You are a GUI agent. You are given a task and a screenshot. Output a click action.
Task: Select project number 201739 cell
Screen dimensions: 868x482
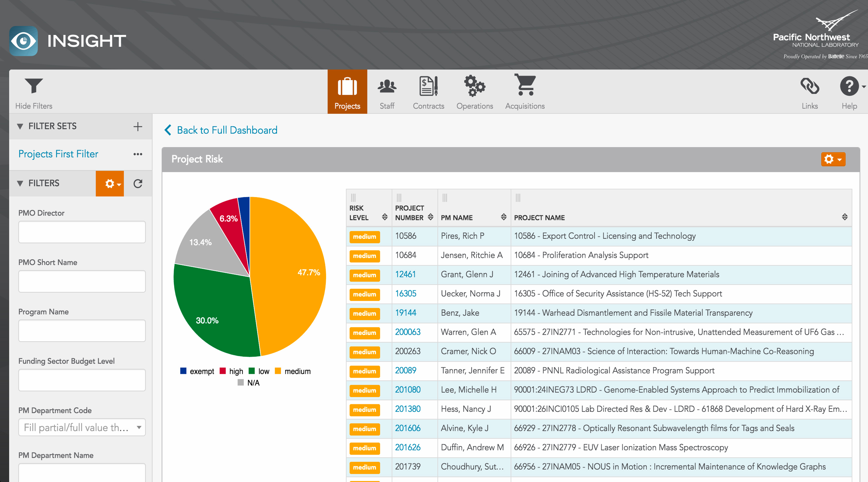tap(414, 467)
